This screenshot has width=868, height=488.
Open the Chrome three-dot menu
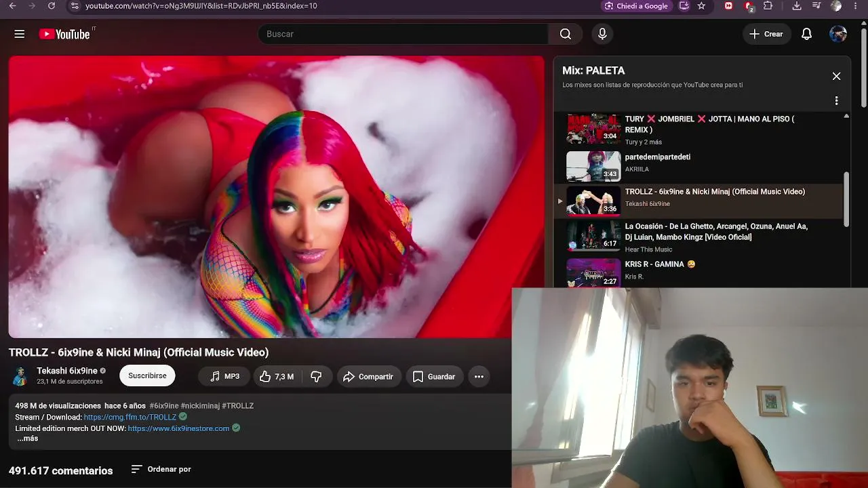(856, 6)
